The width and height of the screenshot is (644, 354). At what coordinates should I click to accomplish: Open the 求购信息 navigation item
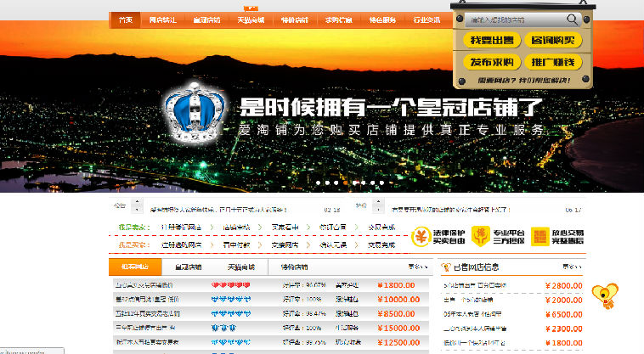click(x=338, y=20)
